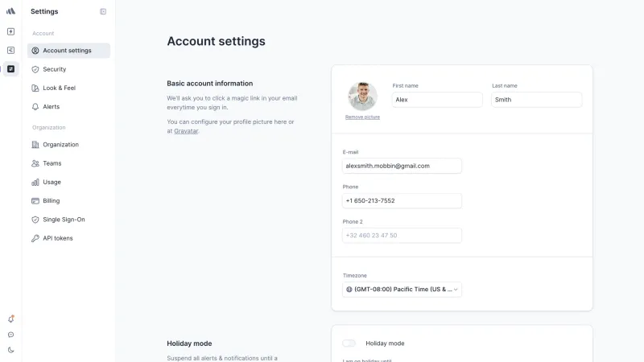
Task: Click the app logo icon
Action: pos(10,11)
